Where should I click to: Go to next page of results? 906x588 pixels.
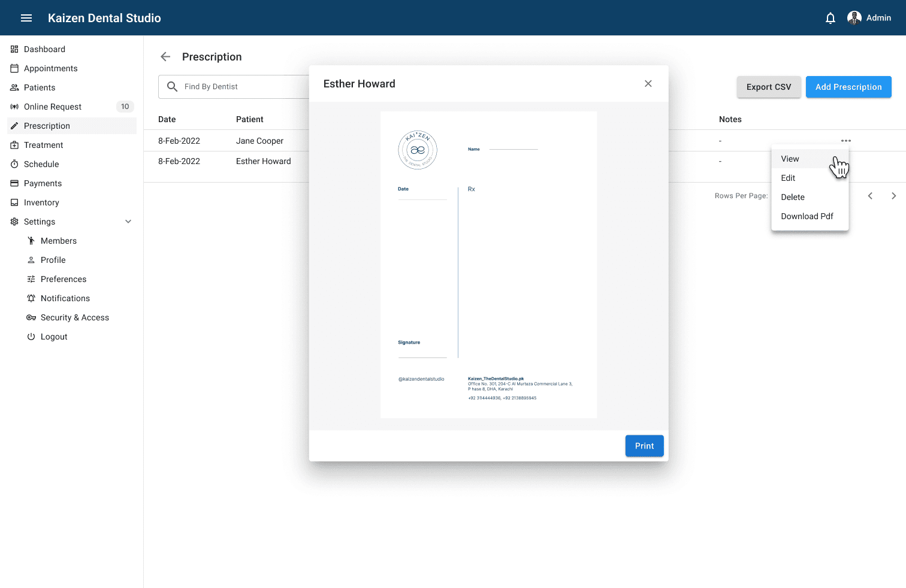[x=893, y=196]
